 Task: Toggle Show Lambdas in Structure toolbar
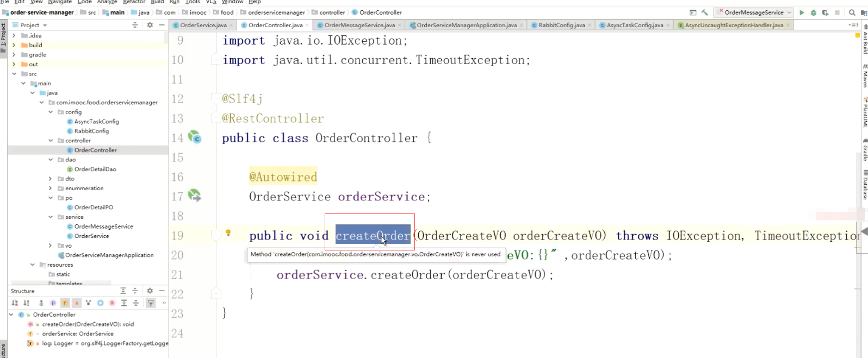coord(112,303)
